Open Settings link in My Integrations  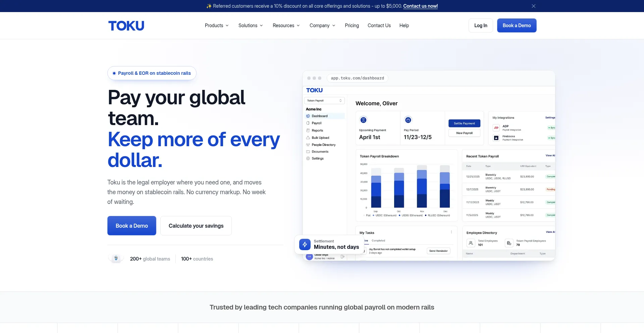tap(550, 118)
